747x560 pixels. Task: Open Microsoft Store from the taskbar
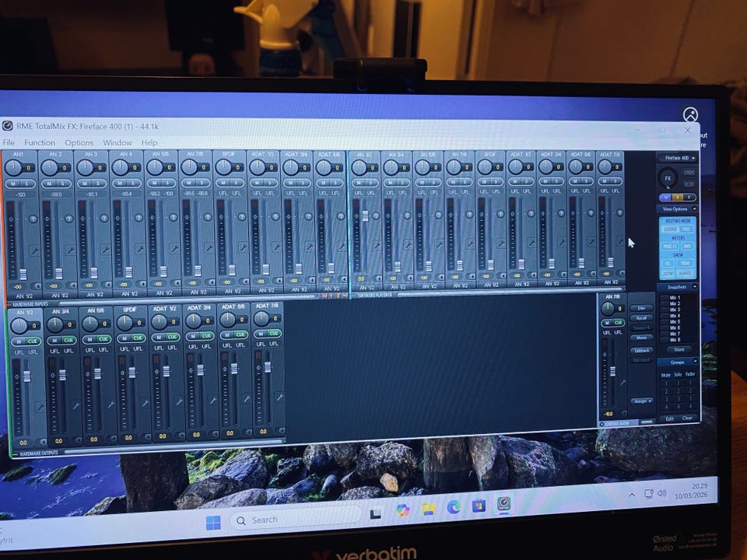coord(479,506)
